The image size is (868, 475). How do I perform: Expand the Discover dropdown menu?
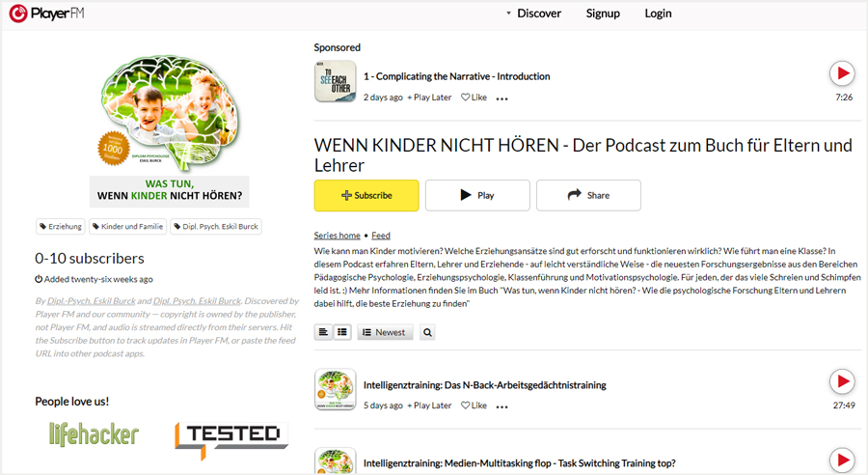533,14
